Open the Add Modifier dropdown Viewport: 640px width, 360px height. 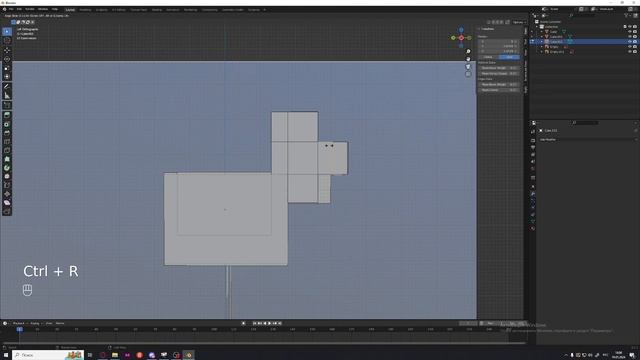point(586,140)
